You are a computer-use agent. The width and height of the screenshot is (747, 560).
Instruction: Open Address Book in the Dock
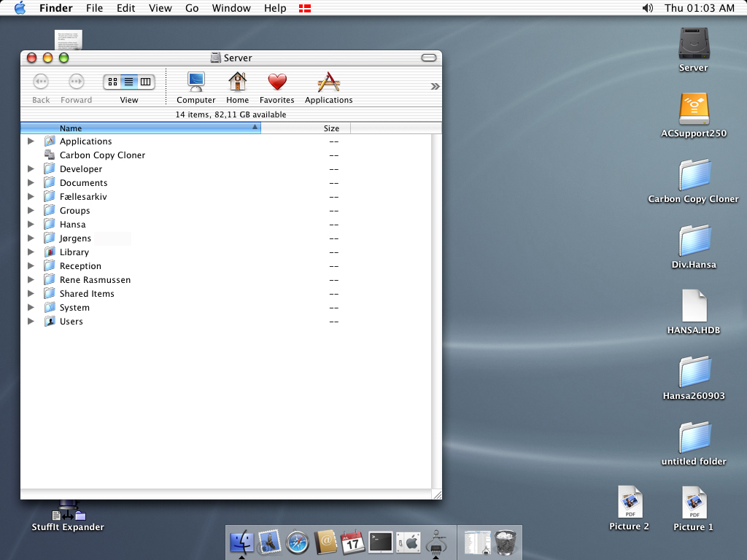click(x=325, y=542)
